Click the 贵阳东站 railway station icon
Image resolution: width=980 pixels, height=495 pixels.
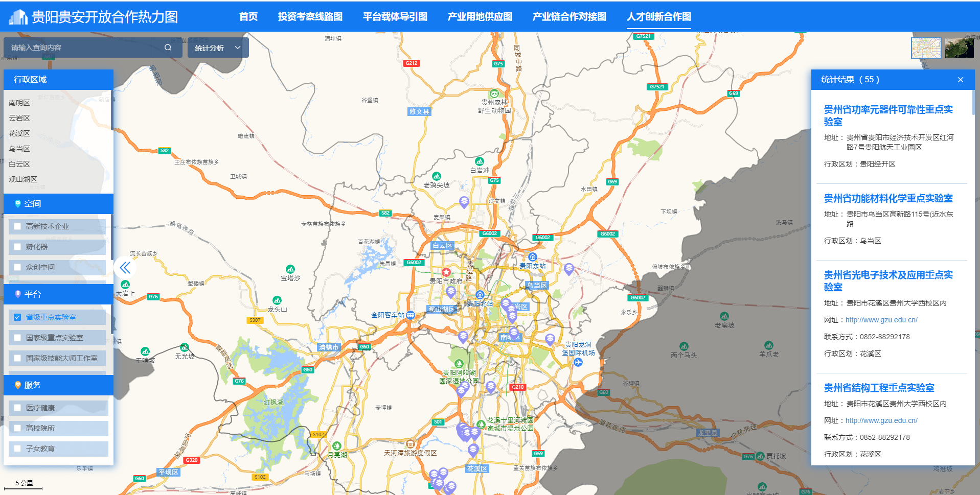533,257
